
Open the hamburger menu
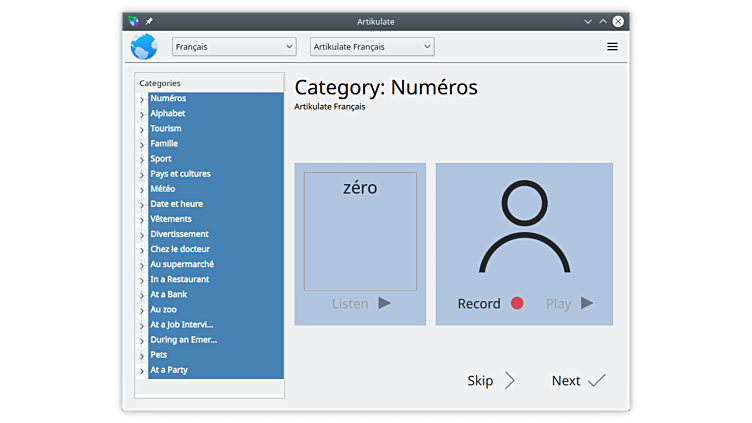click(x=612, y=47)
